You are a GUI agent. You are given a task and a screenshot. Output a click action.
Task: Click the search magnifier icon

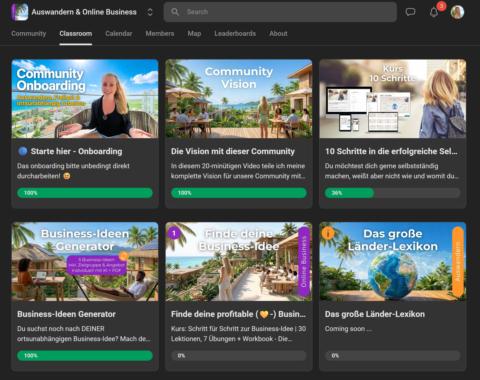click(x=175, y=12)
